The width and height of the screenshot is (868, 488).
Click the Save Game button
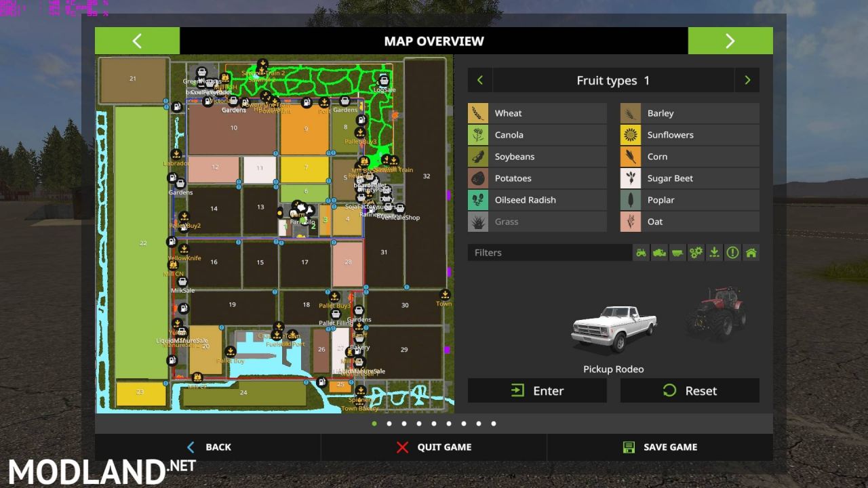660,447
